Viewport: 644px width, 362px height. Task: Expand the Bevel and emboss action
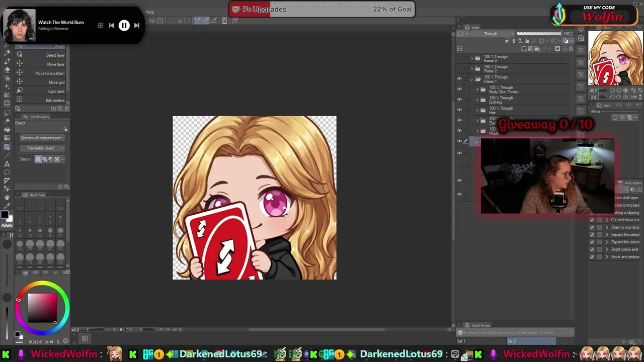coord(606,257)
